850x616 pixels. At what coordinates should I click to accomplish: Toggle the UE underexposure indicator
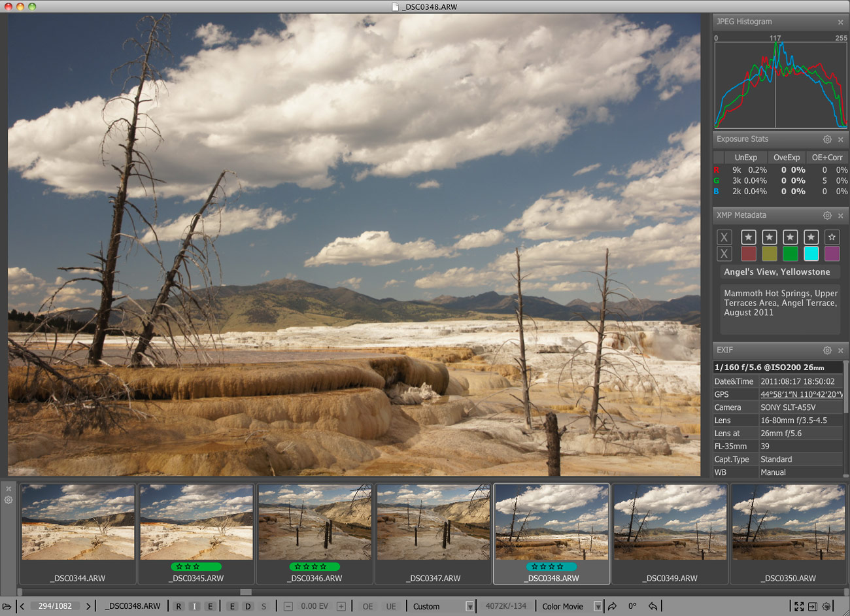pyautogui.click(x=391, y=606)
